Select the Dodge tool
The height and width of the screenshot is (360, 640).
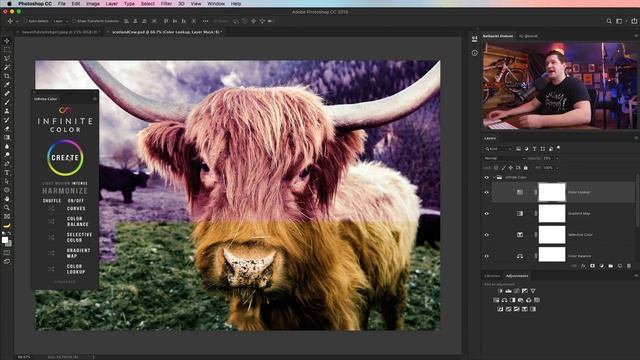click(x=7, y=155)
